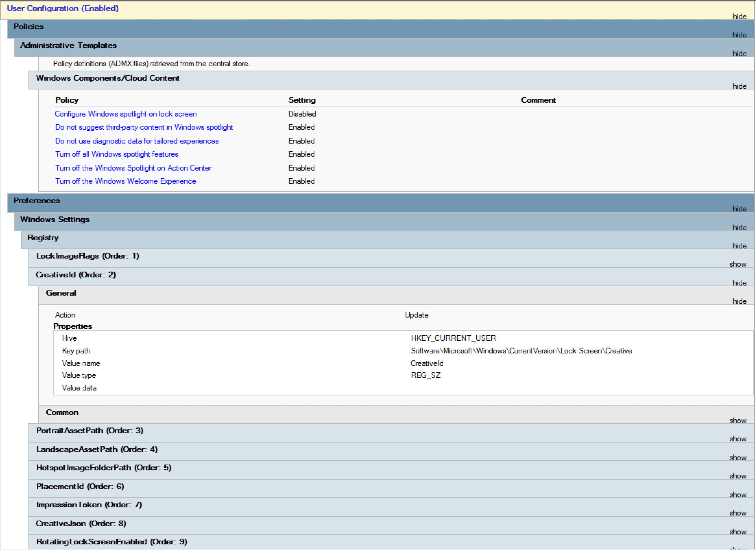Collapse the Preferences section
Screen dimensions: 756x550
739,209
